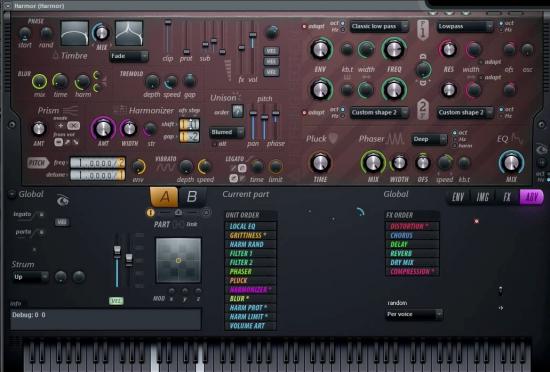Click the Unison pan slider
The height and width of the screenshot is (372, 550).
coord(253,122)
